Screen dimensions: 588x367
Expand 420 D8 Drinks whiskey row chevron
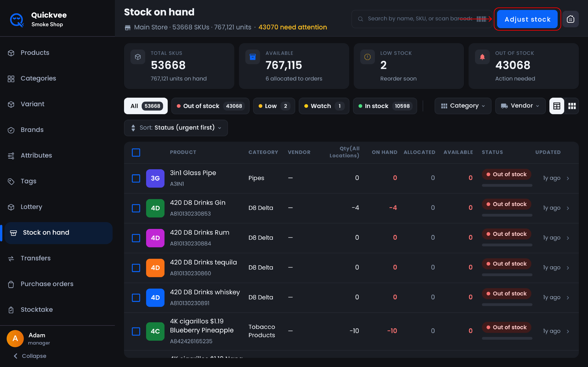pos(568,298)
